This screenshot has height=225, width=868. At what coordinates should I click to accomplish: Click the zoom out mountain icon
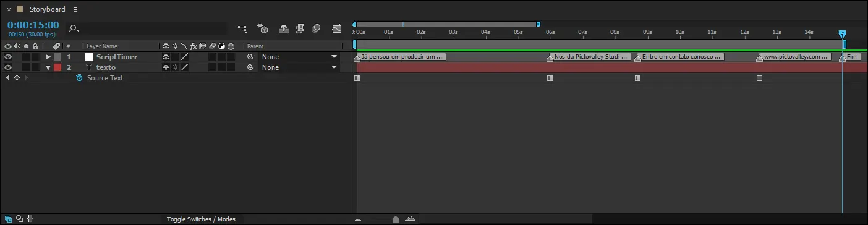click(x=358, y=219)
